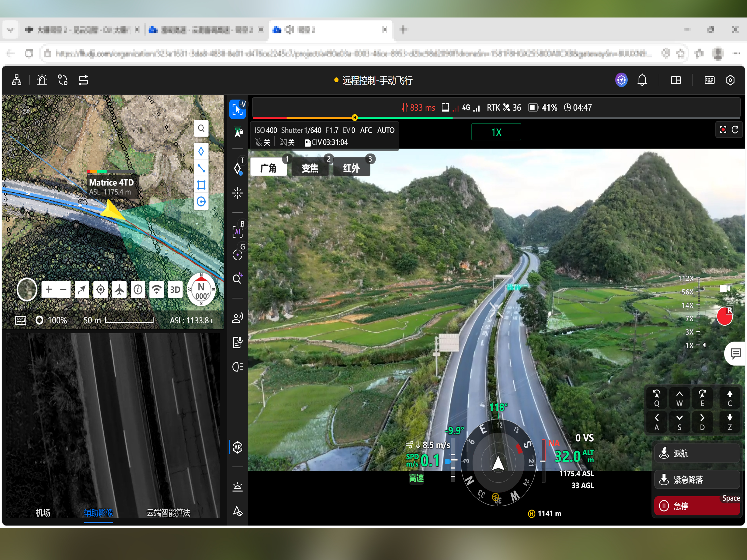Reset map orientation with north compass
Viewport: 747px width, 560px height.
(201, 289)
